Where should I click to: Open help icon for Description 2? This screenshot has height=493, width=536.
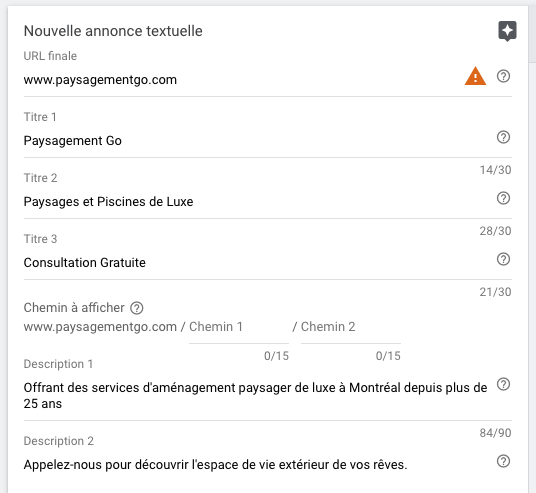coord(503,461)
